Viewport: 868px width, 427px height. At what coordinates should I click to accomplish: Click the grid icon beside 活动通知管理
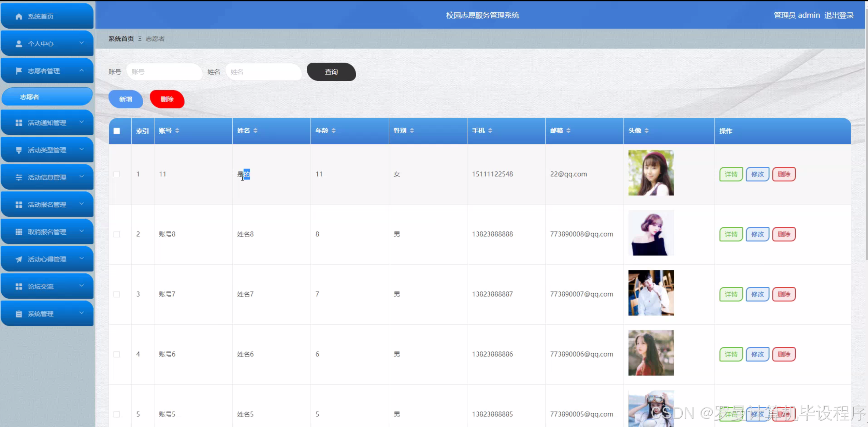[19, 123]
